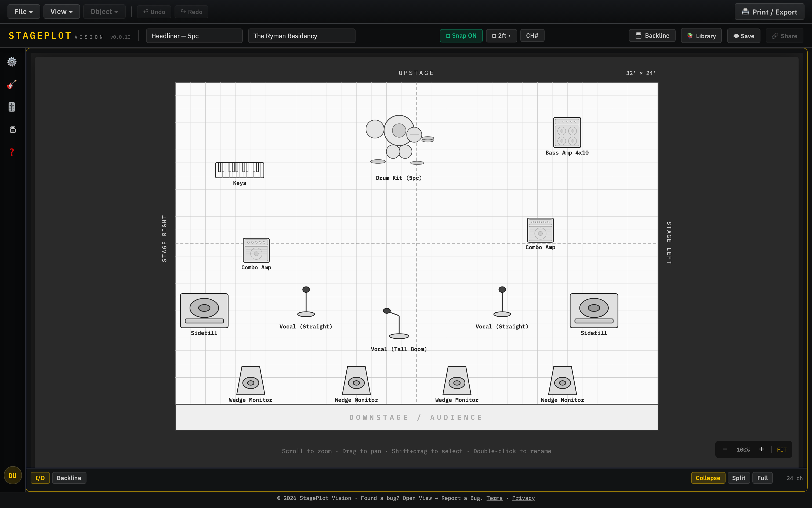Select the Vocal (Tall Boom) mic stand
Screen dimensions: 812x508
coord(397,323)
